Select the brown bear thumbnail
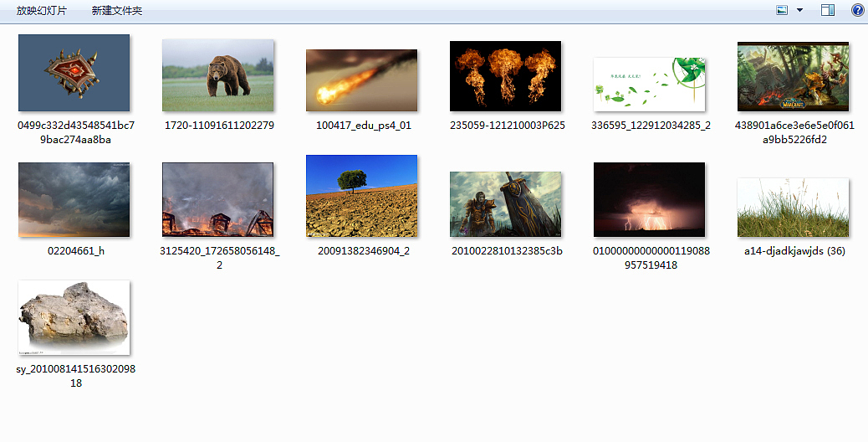Viewport: 868px width, 442px height. coord(218,75)
